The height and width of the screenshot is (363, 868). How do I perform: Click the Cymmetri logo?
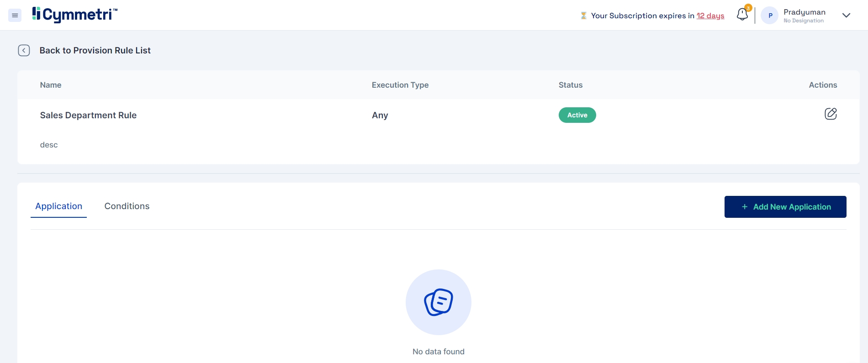pos(75,15)
